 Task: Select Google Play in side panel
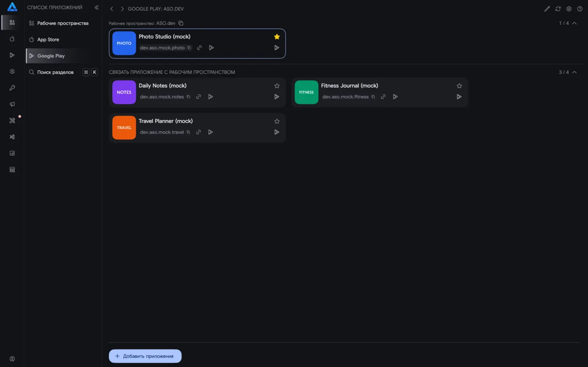pos(62,56)
